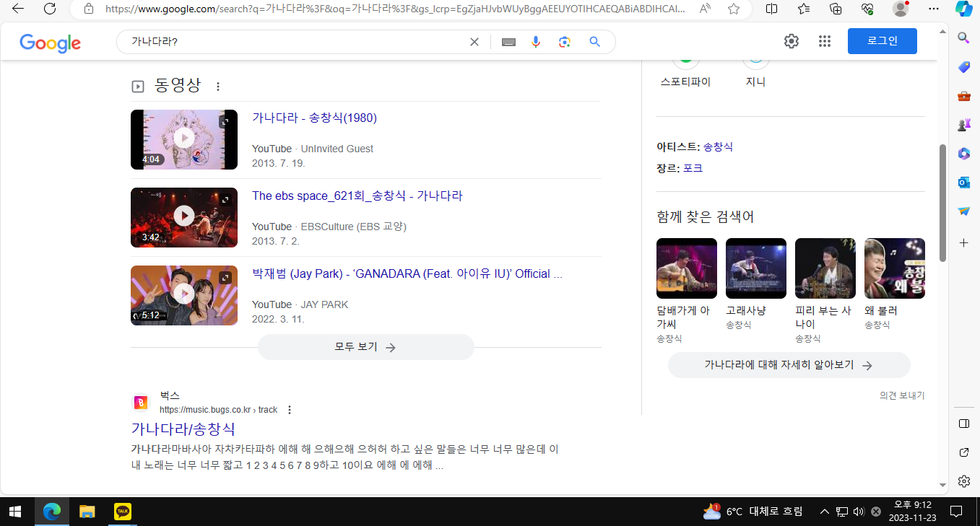View site information via the lock icon
Image resolution: width=980 pixels, height=526 pixels.
pos(89,9)
